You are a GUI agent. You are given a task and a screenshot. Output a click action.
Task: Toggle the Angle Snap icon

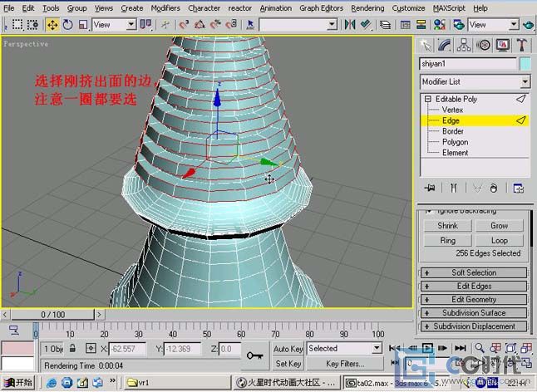200,25
